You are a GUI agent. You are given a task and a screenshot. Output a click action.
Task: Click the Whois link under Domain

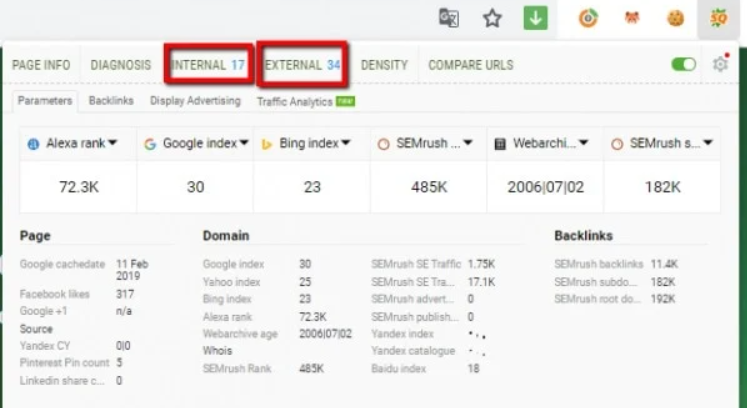tap(216, 351)
